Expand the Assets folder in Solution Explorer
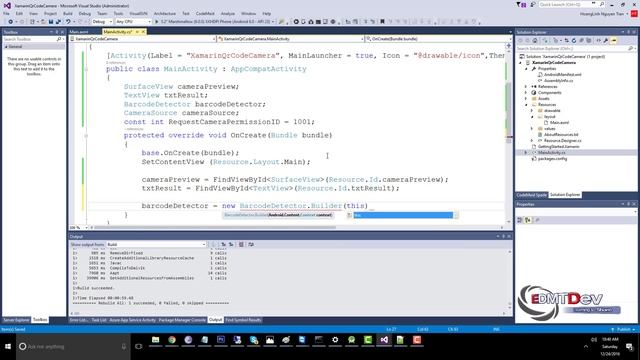640x360 pixels. 526,99
